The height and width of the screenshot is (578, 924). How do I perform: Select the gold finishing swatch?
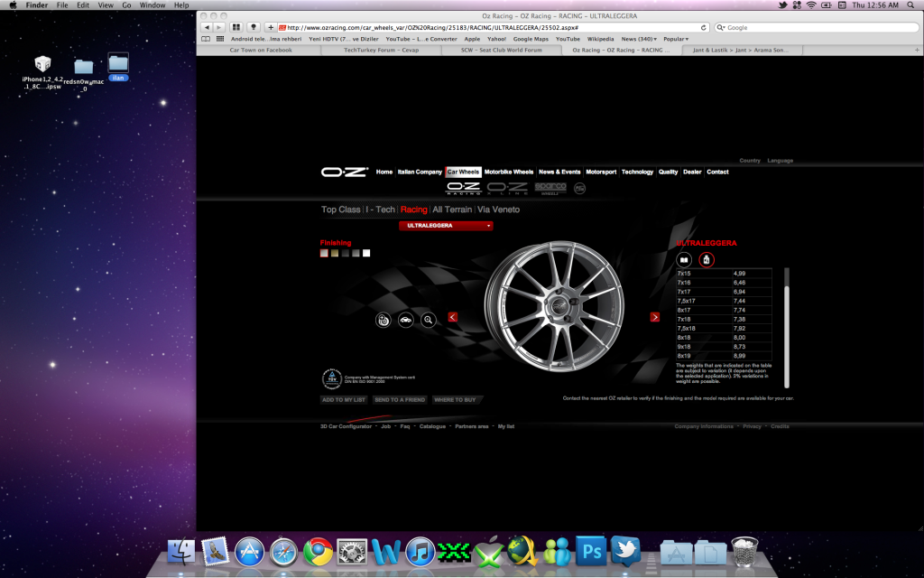(335, 253)
